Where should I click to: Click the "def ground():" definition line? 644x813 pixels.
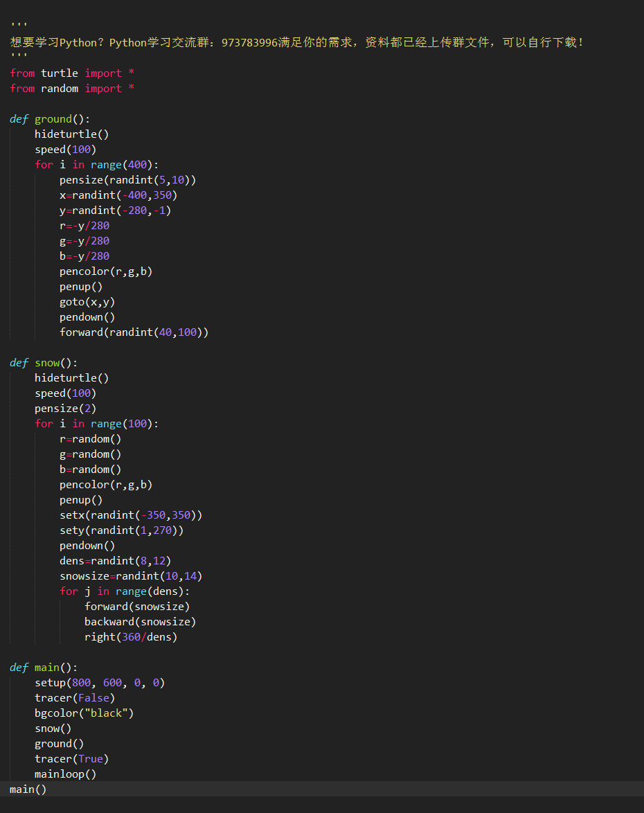pyautogui.click(x=50, y=119)
